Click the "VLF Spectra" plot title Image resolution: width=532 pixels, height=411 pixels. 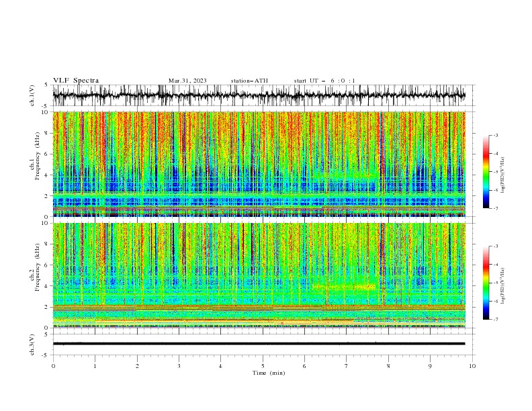coord(76,81)
